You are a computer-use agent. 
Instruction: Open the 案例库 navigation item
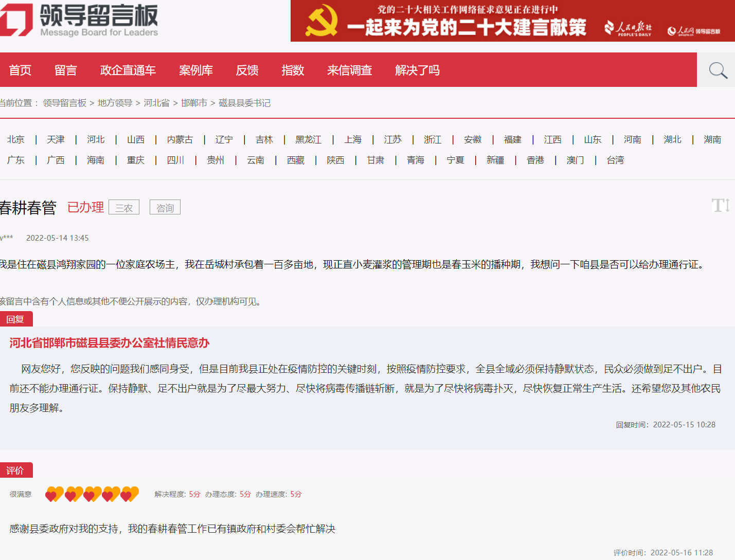196,70
